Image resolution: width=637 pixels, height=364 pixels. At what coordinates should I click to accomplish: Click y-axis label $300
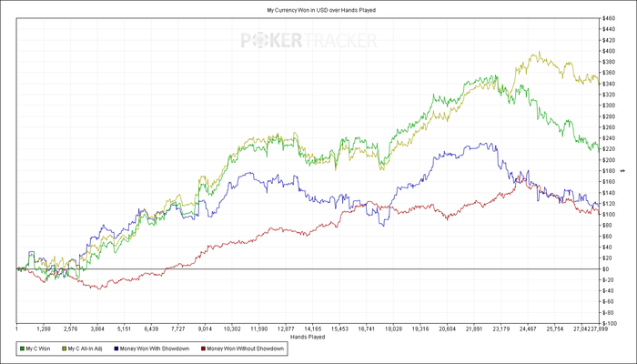[x=608, y=106]
